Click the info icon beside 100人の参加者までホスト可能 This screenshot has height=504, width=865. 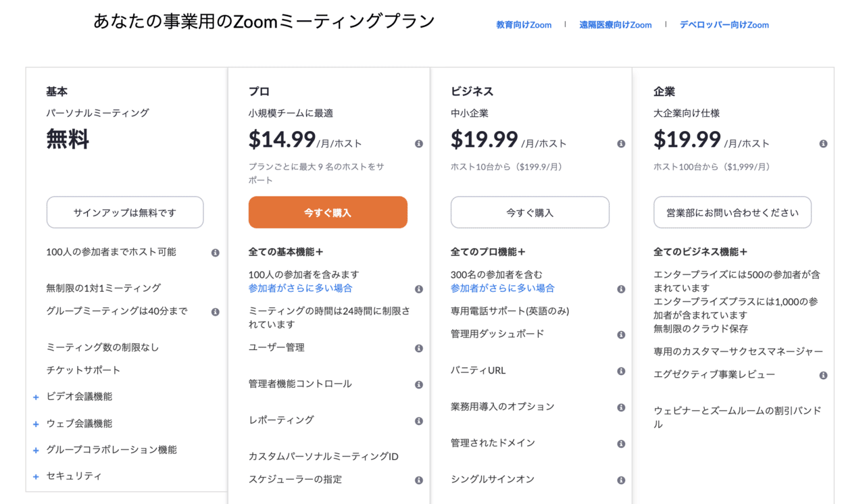[x=215, y=251]
